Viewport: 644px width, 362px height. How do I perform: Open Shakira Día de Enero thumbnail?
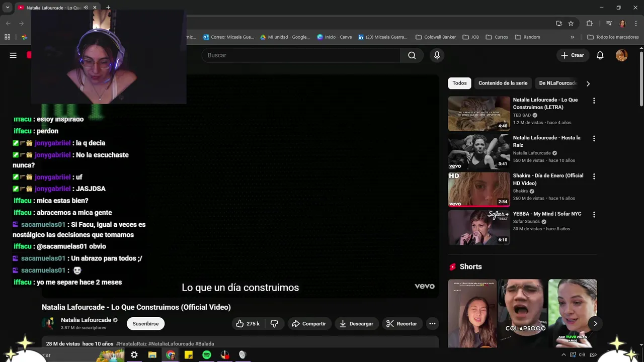click(479, 190)
